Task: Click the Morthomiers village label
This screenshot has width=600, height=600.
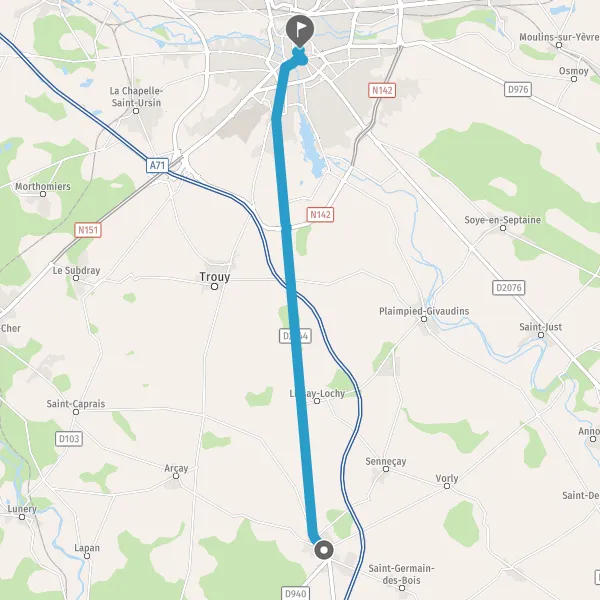Action: coord(43,186)
